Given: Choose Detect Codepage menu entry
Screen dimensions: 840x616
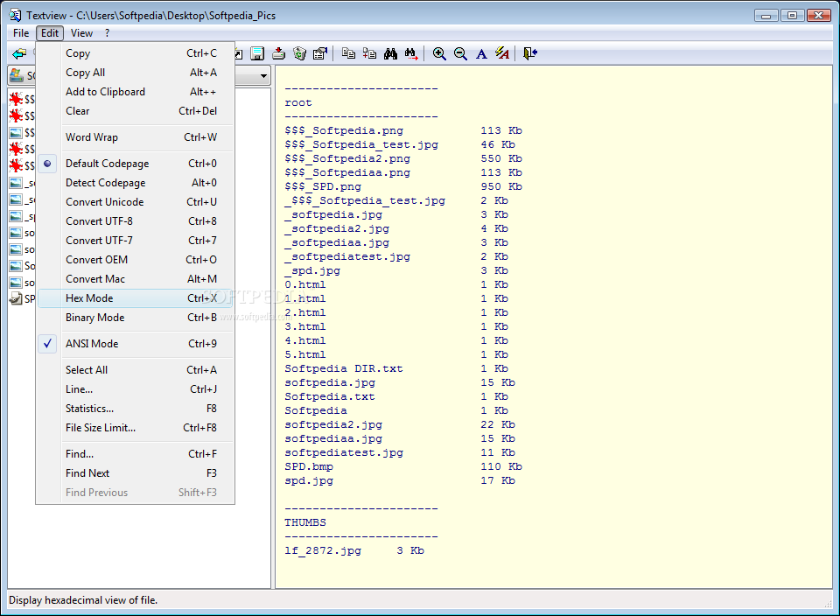Looking at the screenshot, I should (136, 183).
